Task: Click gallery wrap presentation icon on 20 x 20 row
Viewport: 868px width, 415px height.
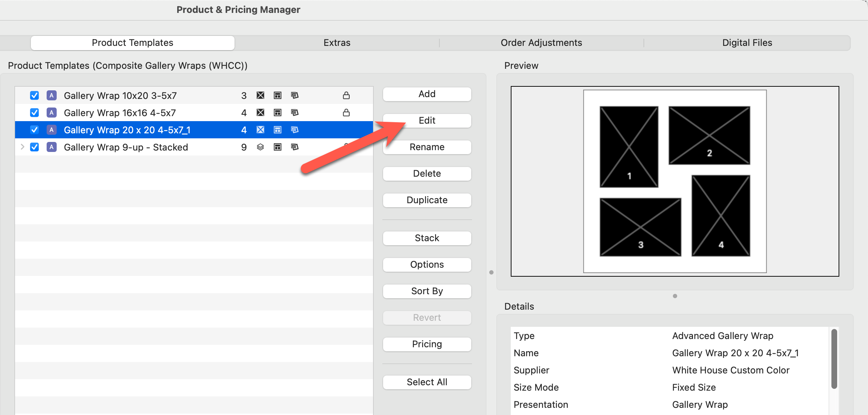Action: [295, 130]
